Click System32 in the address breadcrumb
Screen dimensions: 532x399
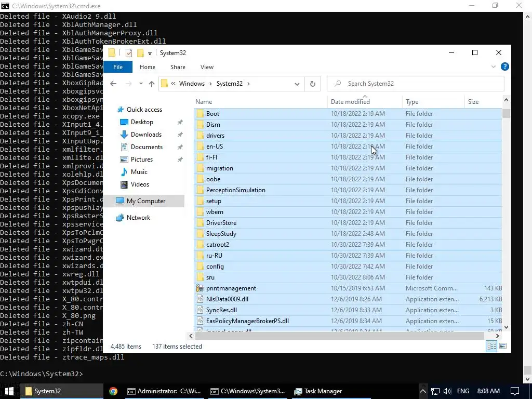[x=229, y=84]
